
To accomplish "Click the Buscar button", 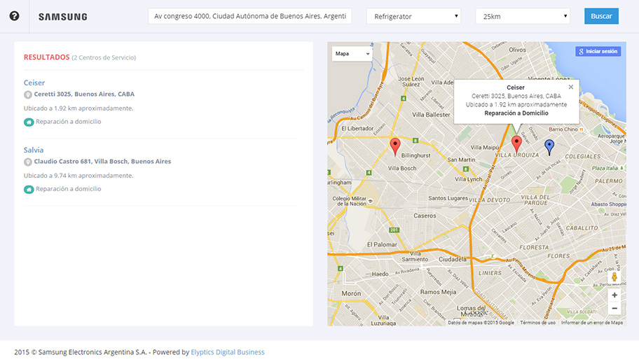I will [x=601, y=16].
